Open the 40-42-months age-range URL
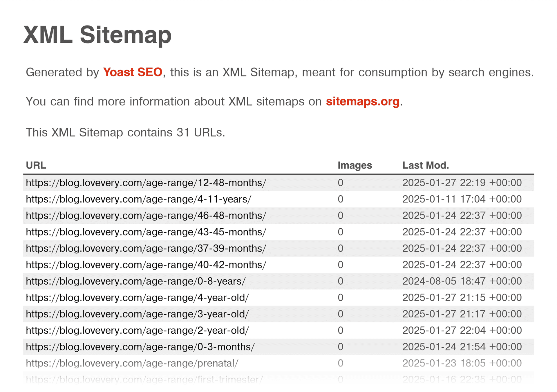 pyautogui.click(x=146, y=265)
